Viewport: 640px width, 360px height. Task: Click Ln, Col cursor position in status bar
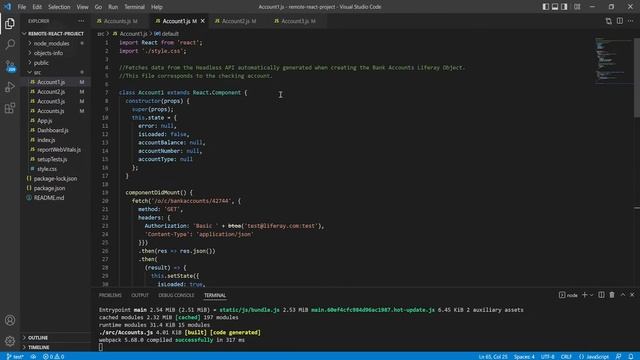tap(493, 356)
